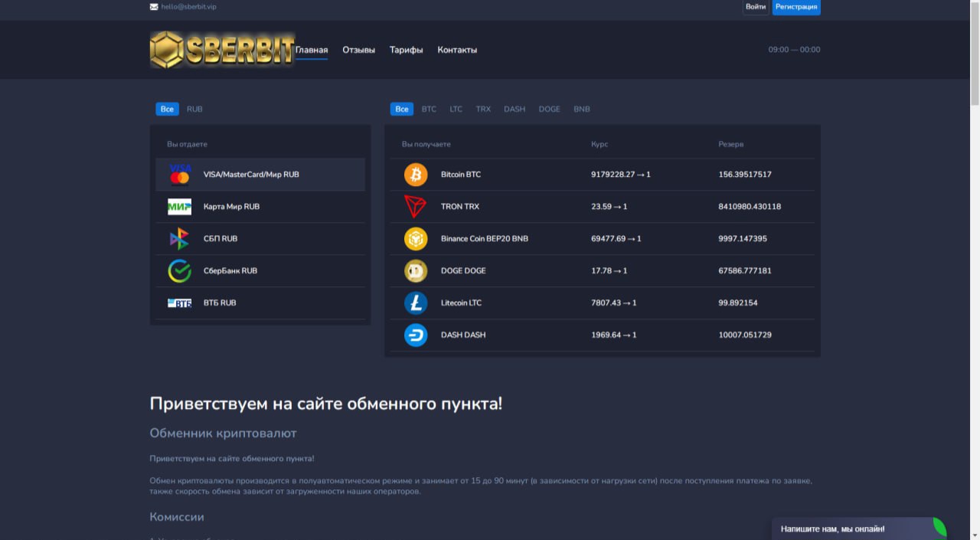The width and height of the screenshot is (980, 540).
Task: Click the red TRON logo icon
Action: (416, 207)
